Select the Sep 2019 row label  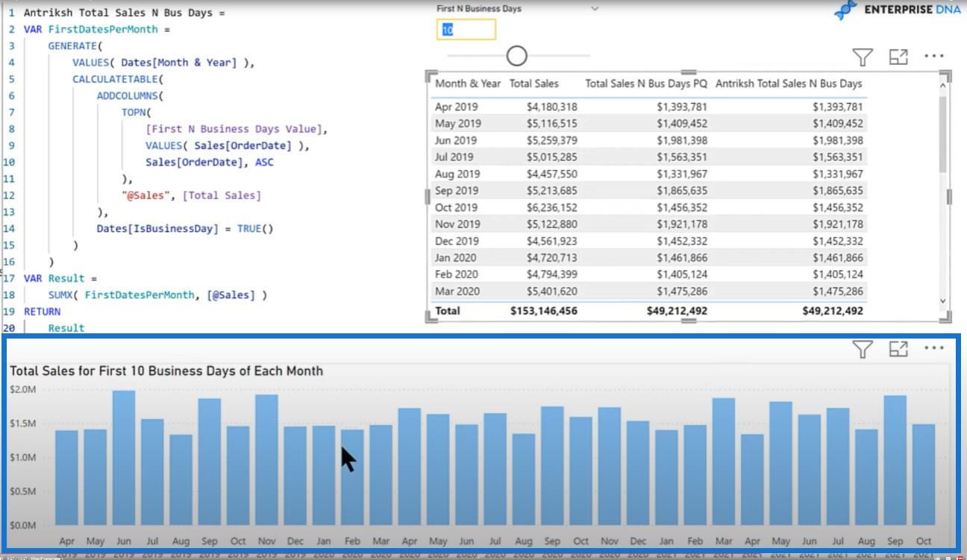tap(457, 191)
